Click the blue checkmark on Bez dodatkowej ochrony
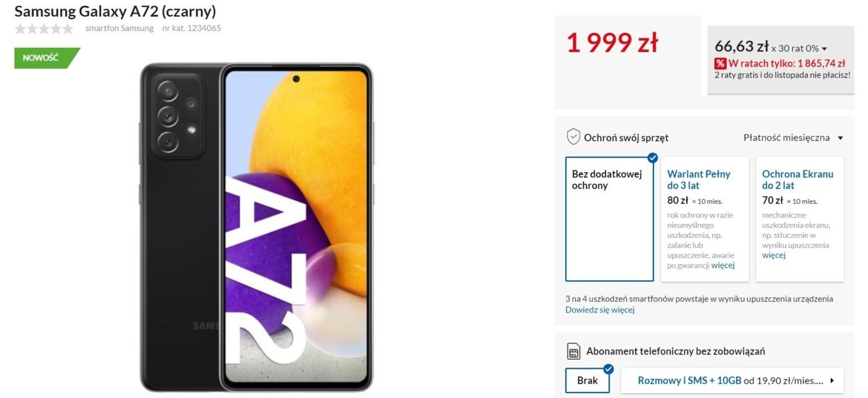The height and width of the screenshot is (398, 868). click(652, 157)
